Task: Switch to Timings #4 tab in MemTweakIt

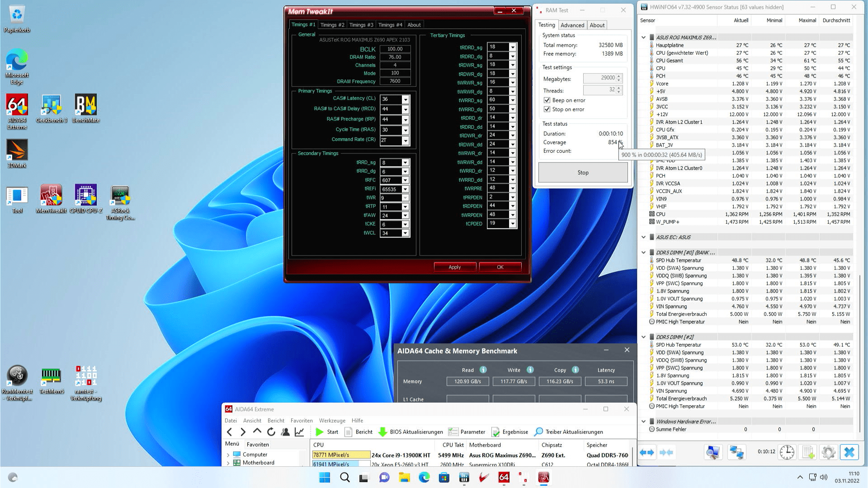Action: pos(390,25)
